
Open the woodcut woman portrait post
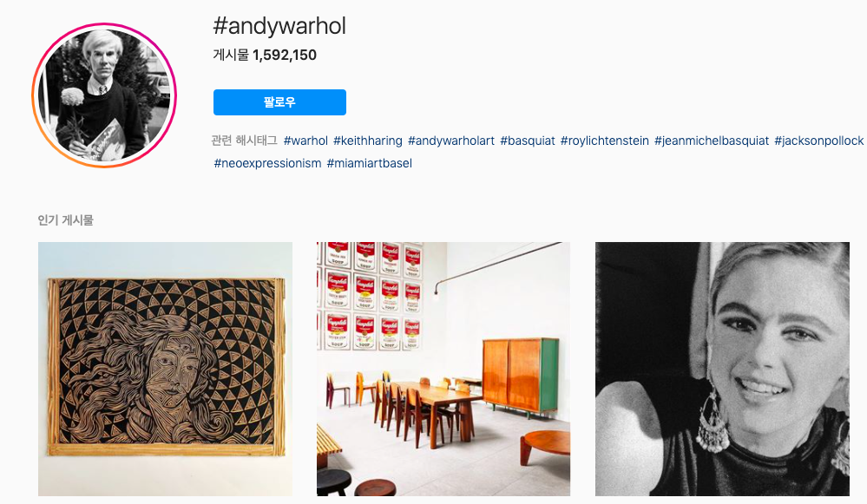pos(165,370)
